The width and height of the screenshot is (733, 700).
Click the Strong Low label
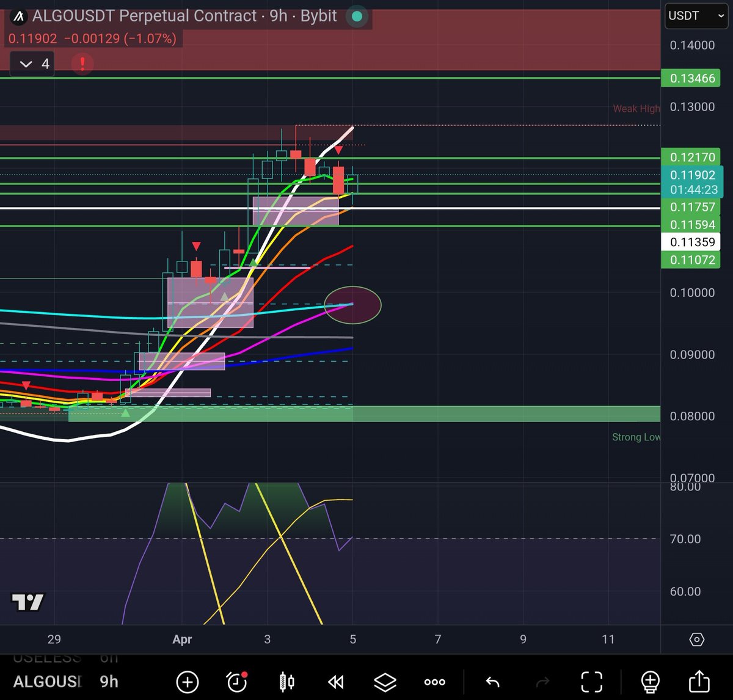[x=636, y=437]
